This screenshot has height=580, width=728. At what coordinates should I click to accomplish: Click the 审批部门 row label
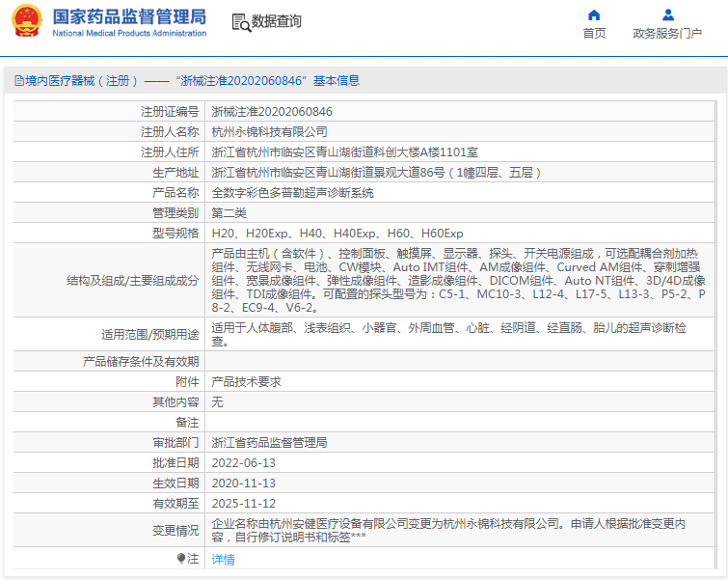pyautogui.click(x=175, y=442)
